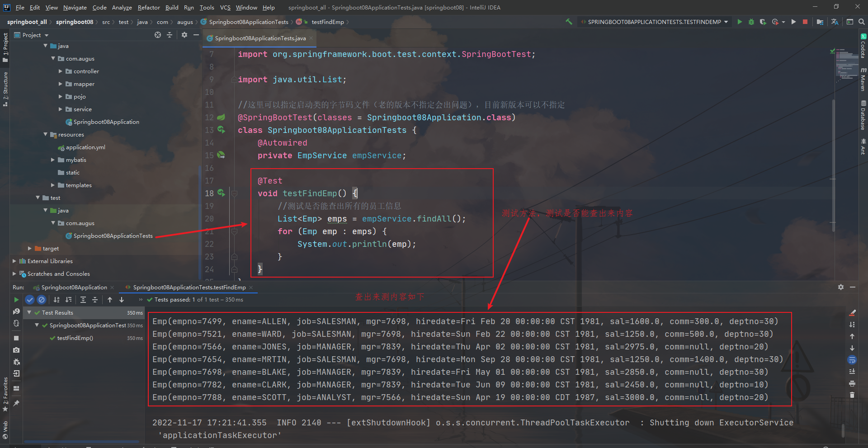Run the configuration with Coverage
The width and height of the screenshot is (868, 448).
[x=763, y=22]
